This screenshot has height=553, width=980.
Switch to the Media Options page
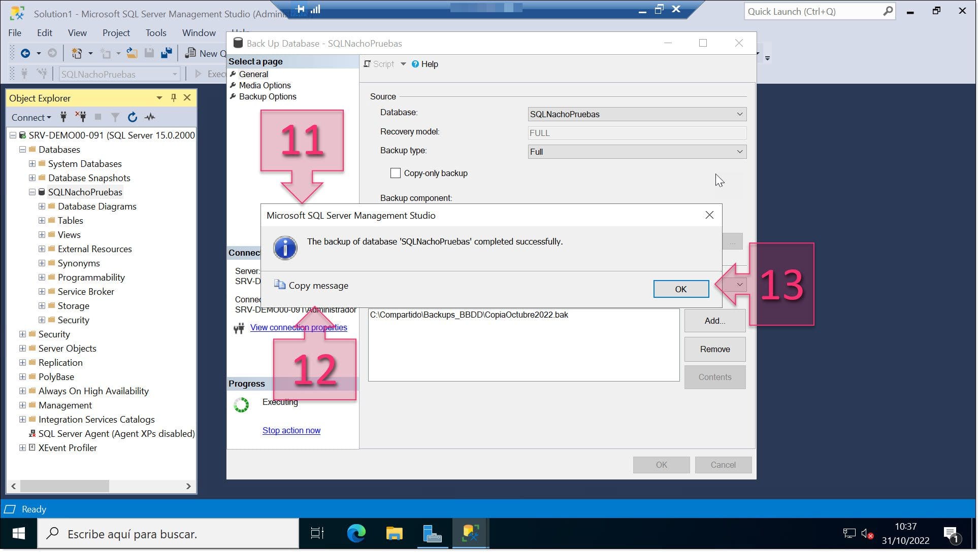[x=265, y=86]
